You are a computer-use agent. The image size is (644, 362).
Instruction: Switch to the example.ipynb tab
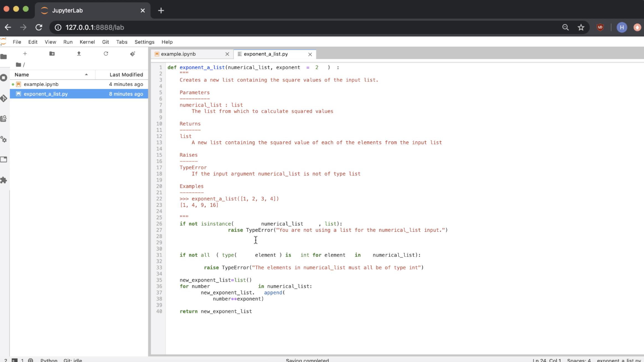click(x=178, y=54)
